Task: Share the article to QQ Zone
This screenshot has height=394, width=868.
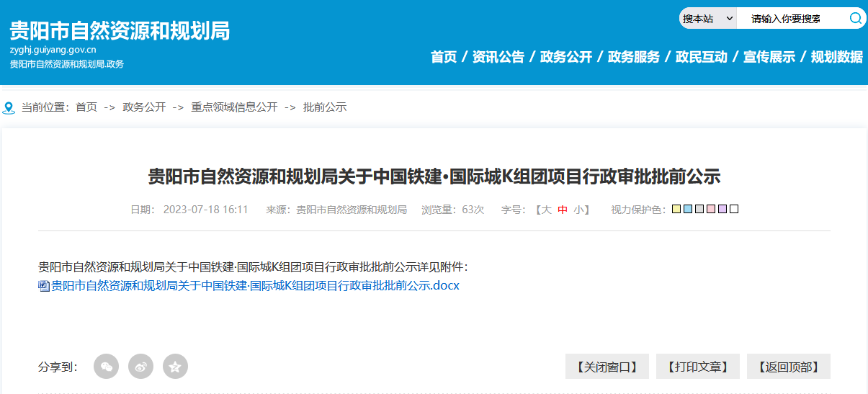Action: click(x=175, y=367)
